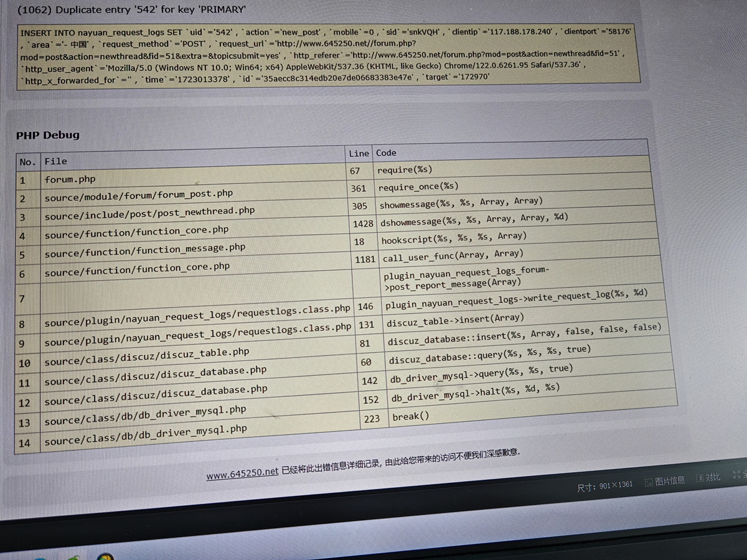Image resolution: width=747 pixels, height=560 pixels.
Task: Click the require(%s) code cell
Action: tap(513, 167)
